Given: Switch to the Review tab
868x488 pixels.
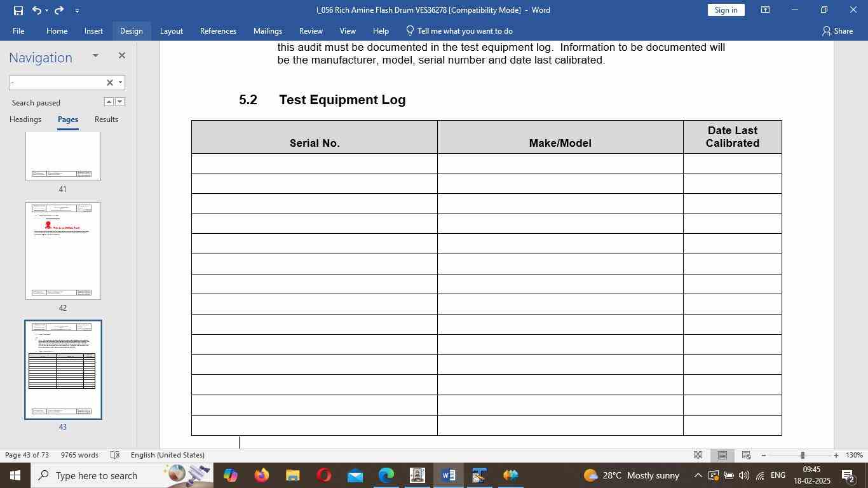Looking at the screenshot, I should [311, 30].
